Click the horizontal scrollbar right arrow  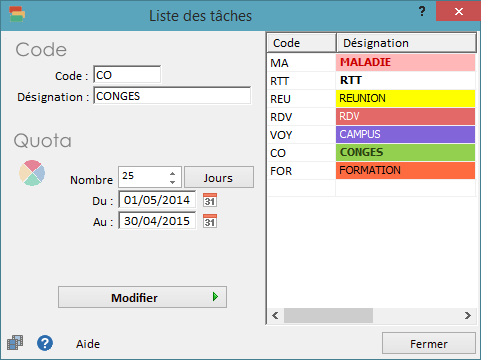pyautogui.click(x=468, y=315)
